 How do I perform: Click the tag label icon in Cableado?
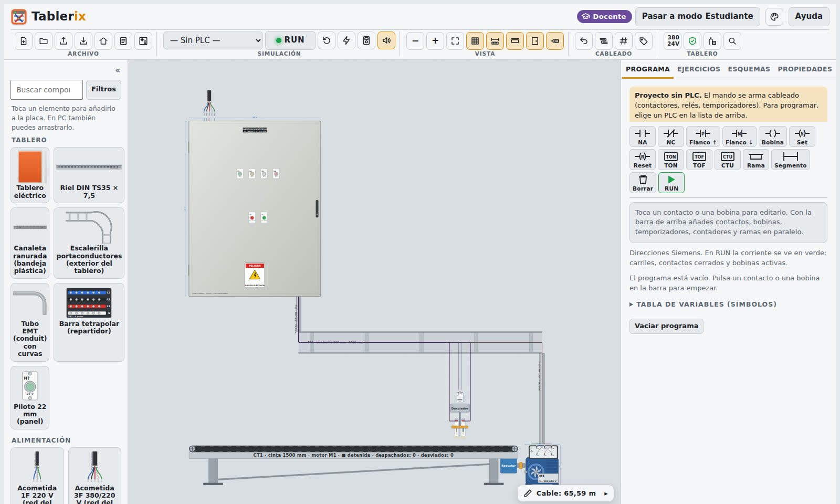644,41
